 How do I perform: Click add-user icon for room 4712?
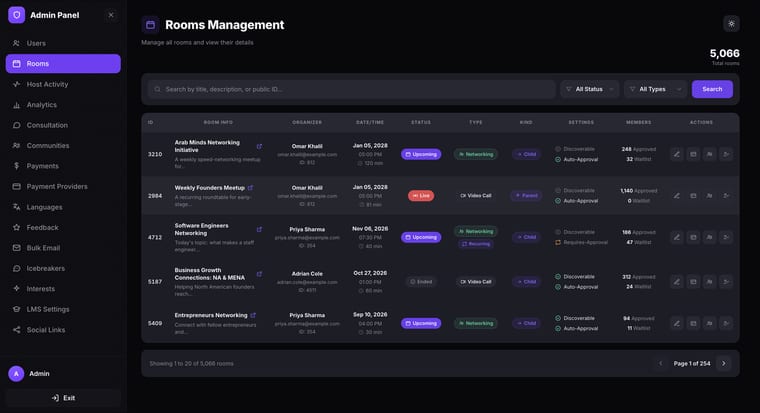pos(726,237)
